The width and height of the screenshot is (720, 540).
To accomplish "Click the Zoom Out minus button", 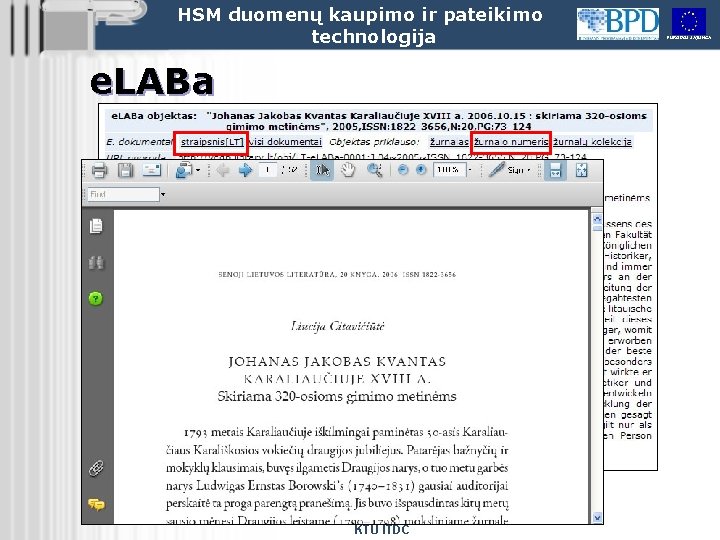I will tap(403, 170).
